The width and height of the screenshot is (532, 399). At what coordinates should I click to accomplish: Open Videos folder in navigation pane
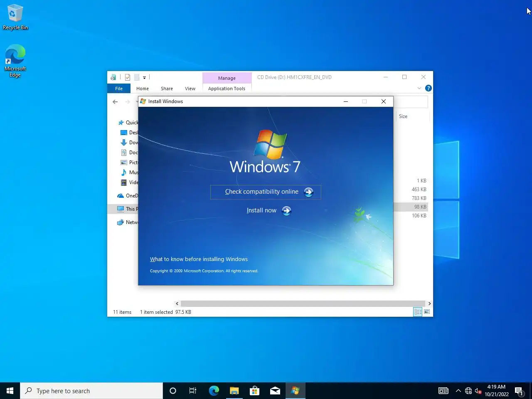pos(129,182)
